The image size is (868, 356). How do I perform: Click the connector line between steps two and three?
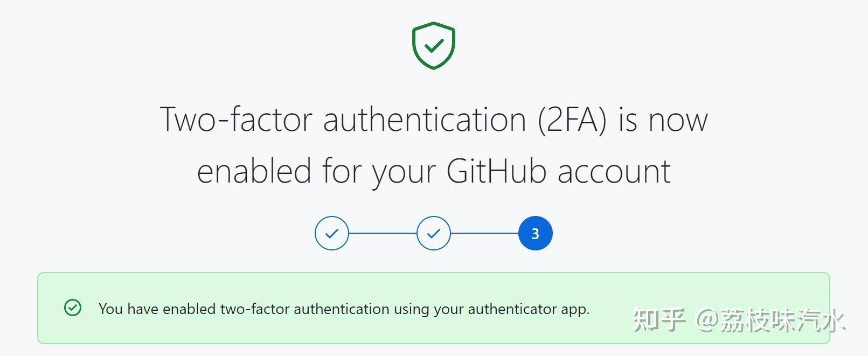click(x=484, y=233)
